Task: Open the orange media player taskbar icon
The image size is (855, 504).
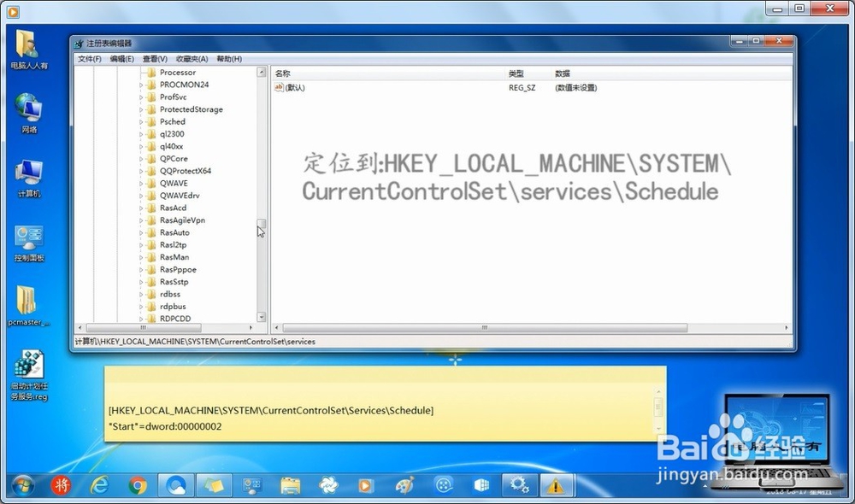Action: pyautogui.click(x=365, y=485)
